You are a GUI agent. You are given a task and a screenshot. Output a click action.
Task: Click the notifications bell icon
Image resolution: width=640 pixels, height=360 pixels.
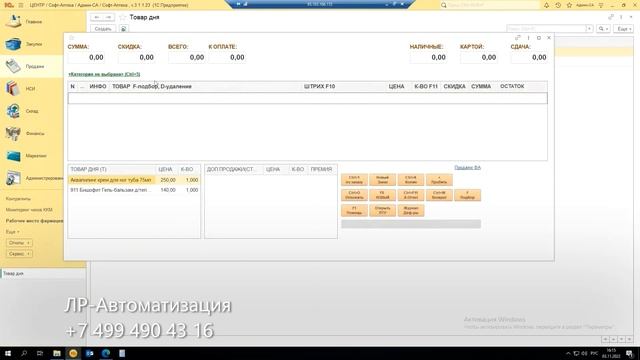pos(547,5)
